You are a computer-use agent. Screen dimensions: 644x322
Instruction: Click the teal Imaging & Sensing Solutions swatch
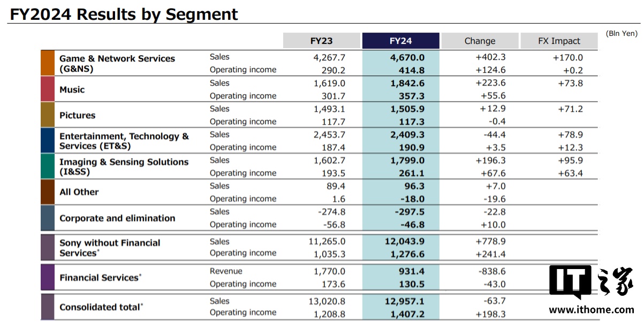pyautogui.click(x=48, y=166)
